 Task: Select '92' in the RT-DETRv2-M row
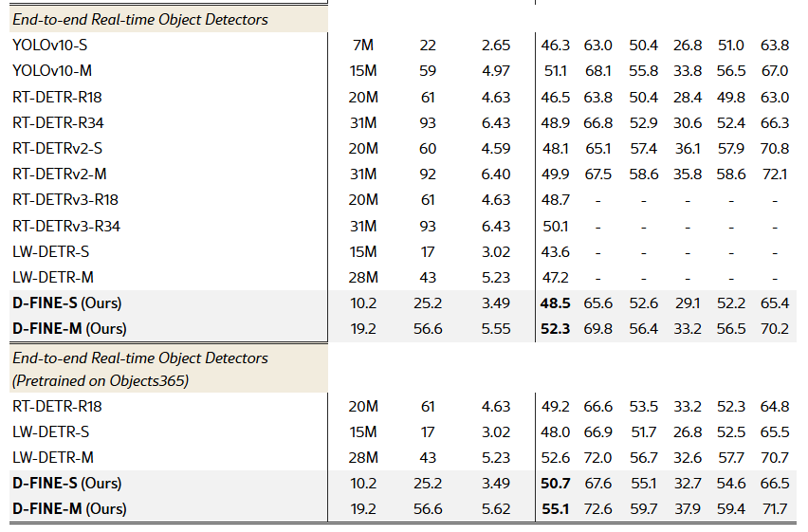(428, 174)
